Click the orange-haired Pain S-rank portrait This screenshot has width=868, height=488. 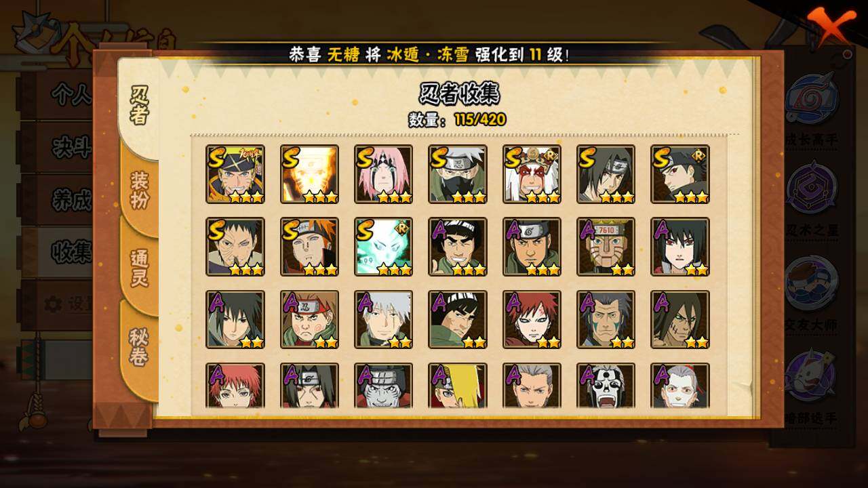pyautogui.click(x=309, y=247)
